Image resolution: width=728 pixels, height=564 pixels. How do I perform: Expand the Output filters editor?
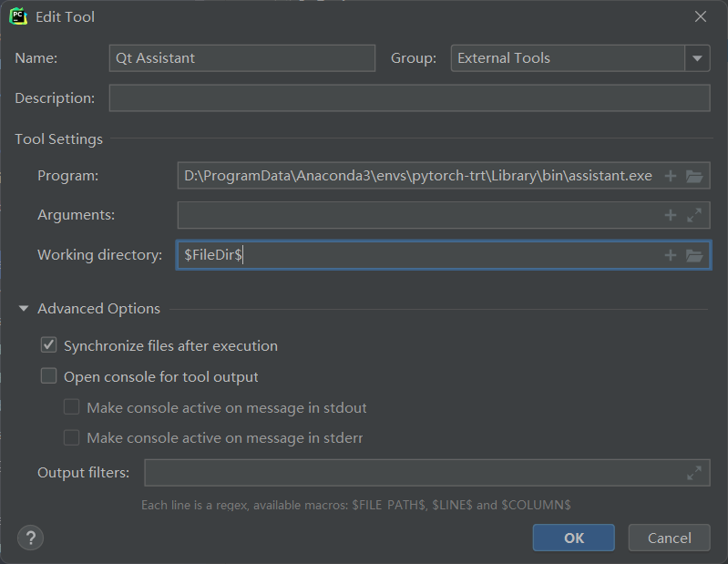[694, 473]
